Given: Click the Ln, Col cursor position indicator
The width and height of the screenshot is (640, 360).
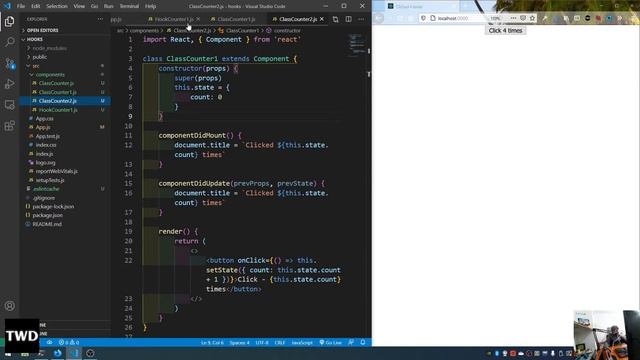Looking at the screenshot, I should (212, 342).
